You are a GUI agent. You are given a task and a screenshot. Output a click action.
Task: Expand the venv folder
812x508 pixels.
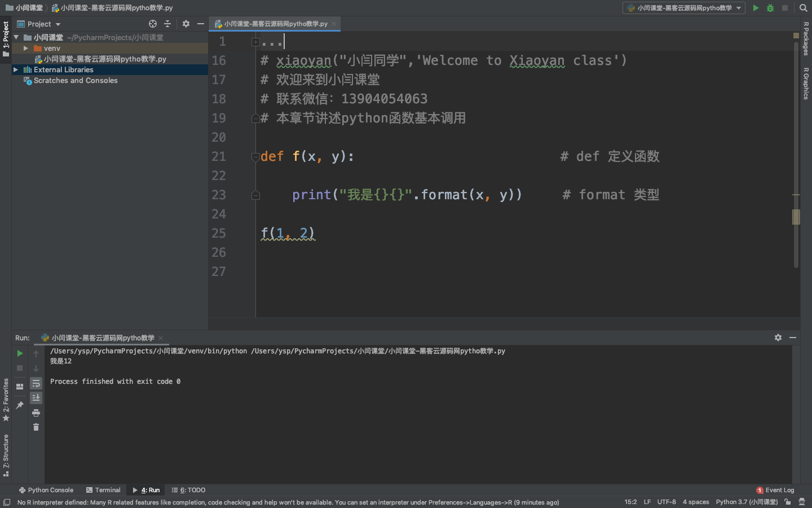tap(26, 49)
